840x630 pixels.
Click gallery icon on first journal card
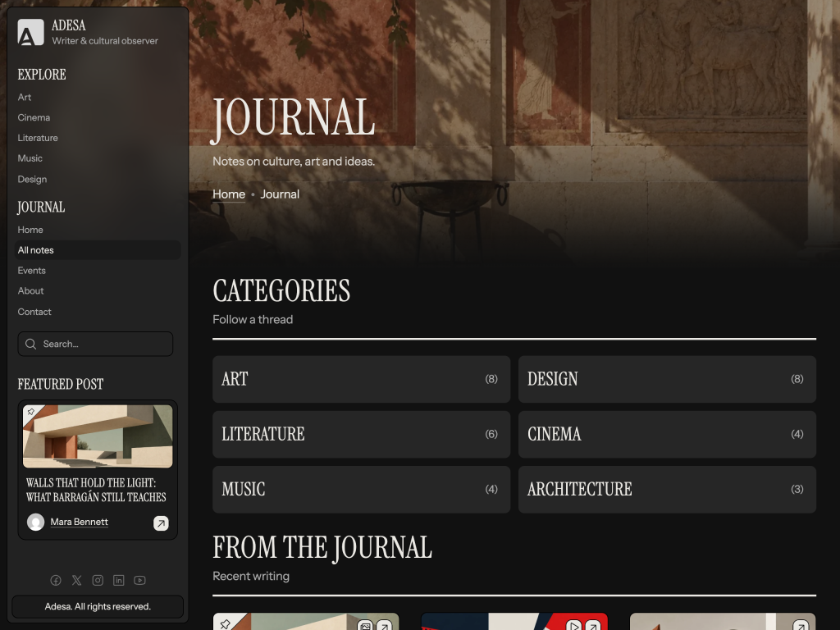365,626
